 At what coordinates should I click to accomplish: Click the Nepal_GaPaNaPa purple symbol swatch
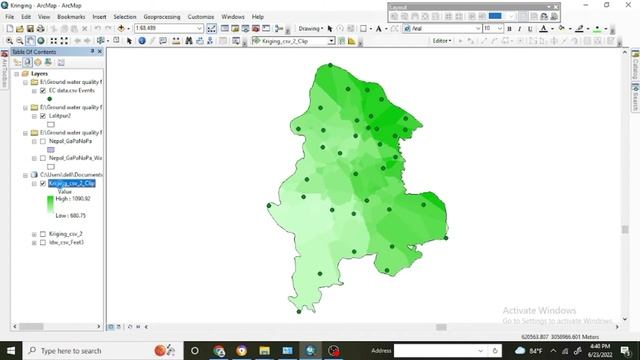51,150
